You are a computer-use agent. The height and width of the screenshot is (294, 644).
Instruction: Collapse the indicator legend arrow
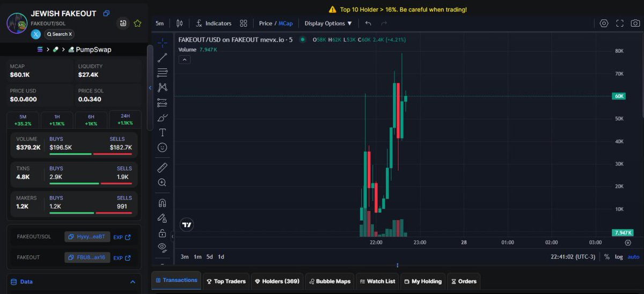pyautogui.click(x=184, y=60)
